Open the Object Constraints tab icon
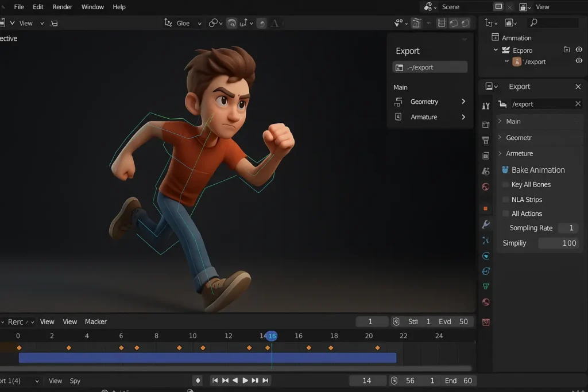This screenshot has height=392, width=588. [x=486, y=271]
